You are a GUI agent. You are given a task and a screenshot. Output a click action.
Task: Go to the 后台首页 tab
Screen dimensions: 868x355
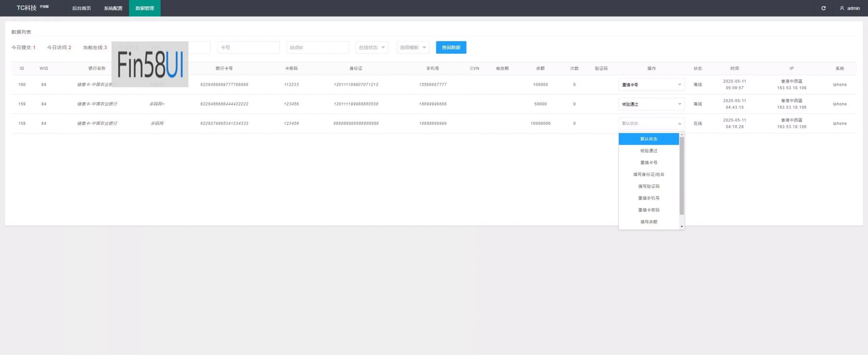[81, 8]
